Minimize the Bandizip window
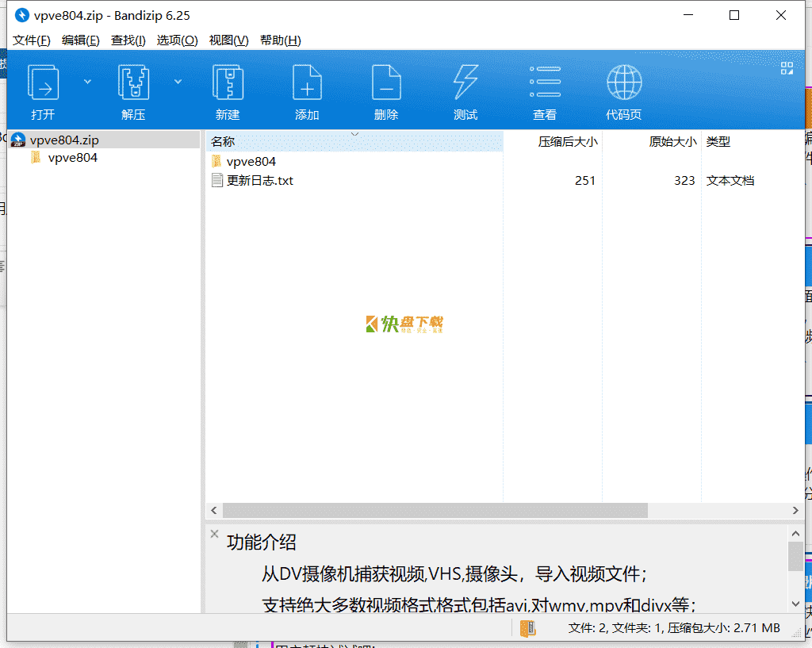 pos(688,16)
